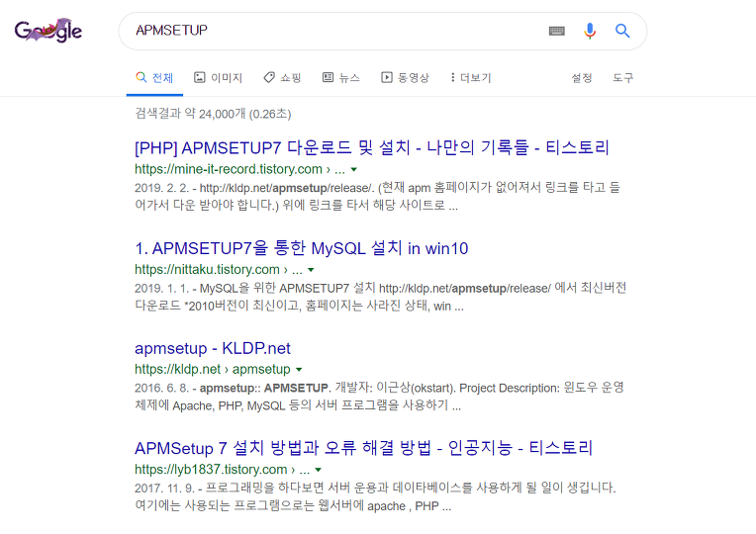Click the https://kldp.net › apmsetup URL text
756x534 pixels.
pos(213,369)
